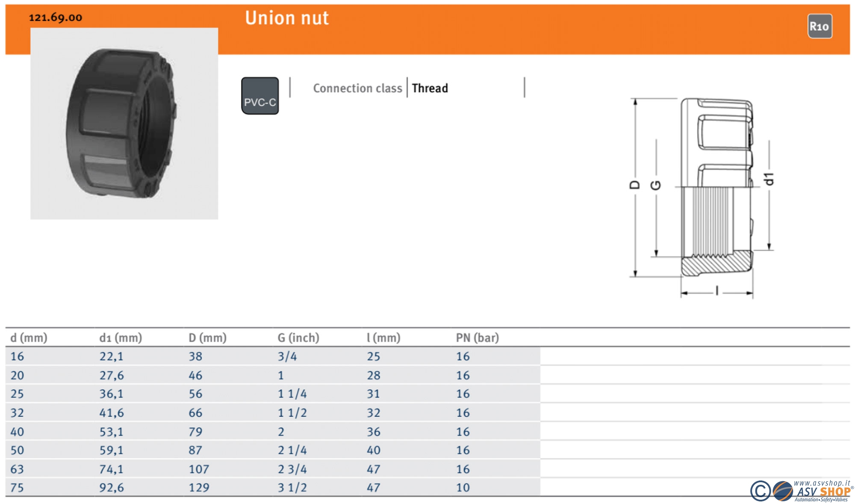Click the d (mm) column header

pyautogui.click(x=29, y=338)
